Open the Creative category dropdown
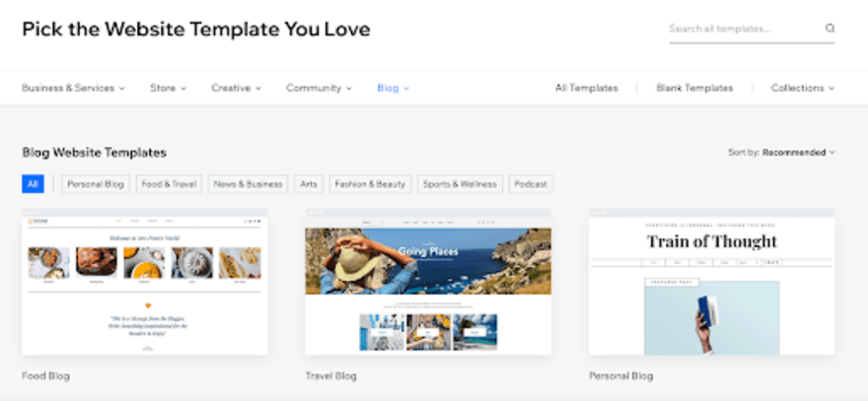The image size is (868, 401). 237,88
